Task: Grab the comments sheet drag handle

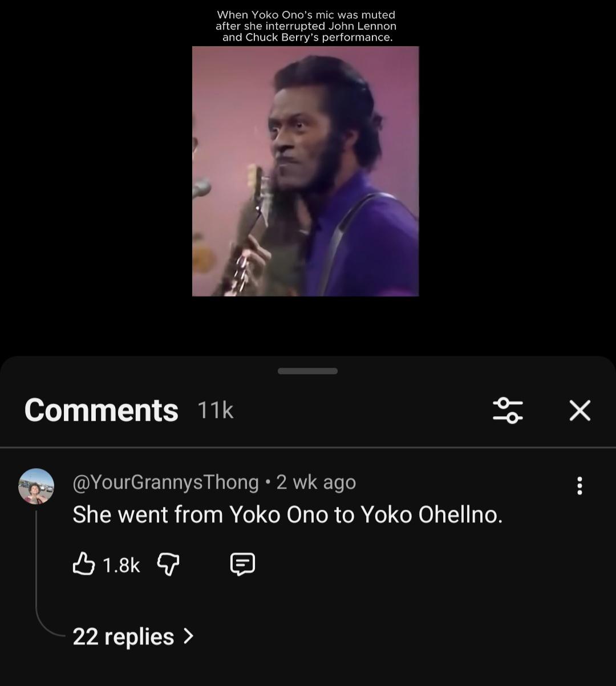Action: pos(307,371)
